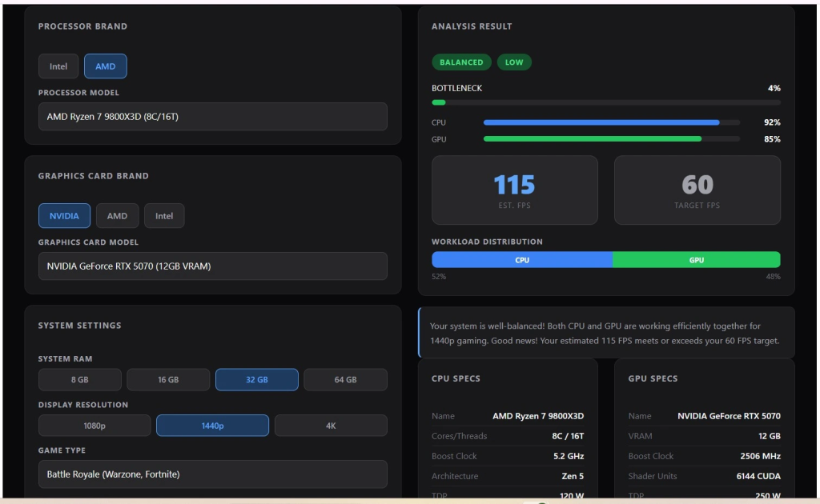Choose 8 GB system RAM

[x=79, y=380]
